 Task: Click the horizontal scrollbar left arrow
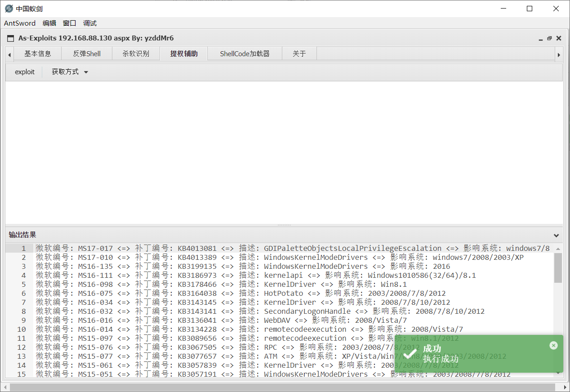[x=5, y=387]
